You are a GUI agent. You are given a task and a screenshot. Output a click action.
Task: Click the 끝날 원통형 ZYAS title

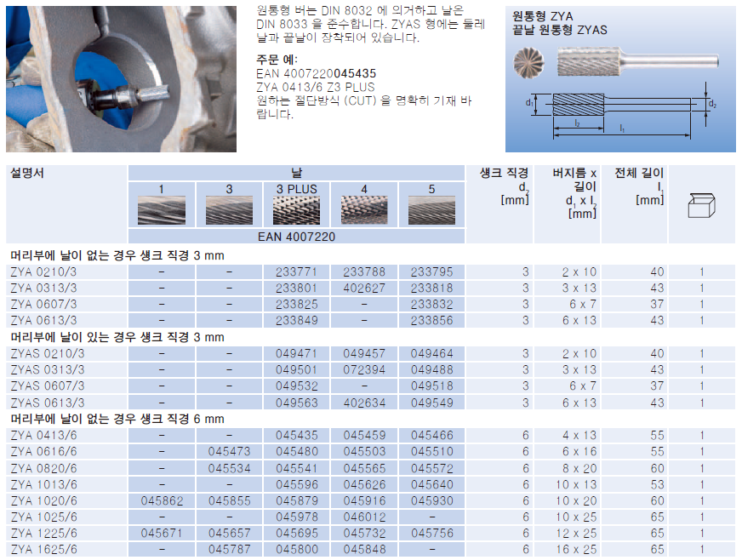pos(560,30)
